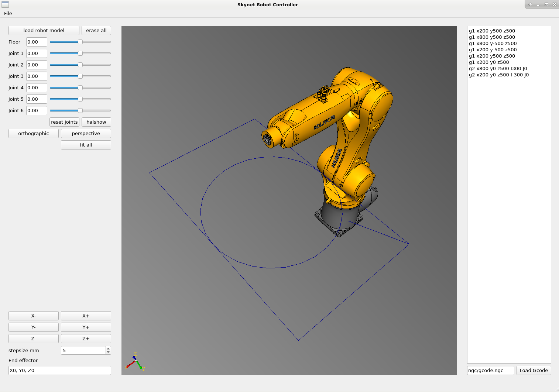Click the load robot model button

[44, 31]
